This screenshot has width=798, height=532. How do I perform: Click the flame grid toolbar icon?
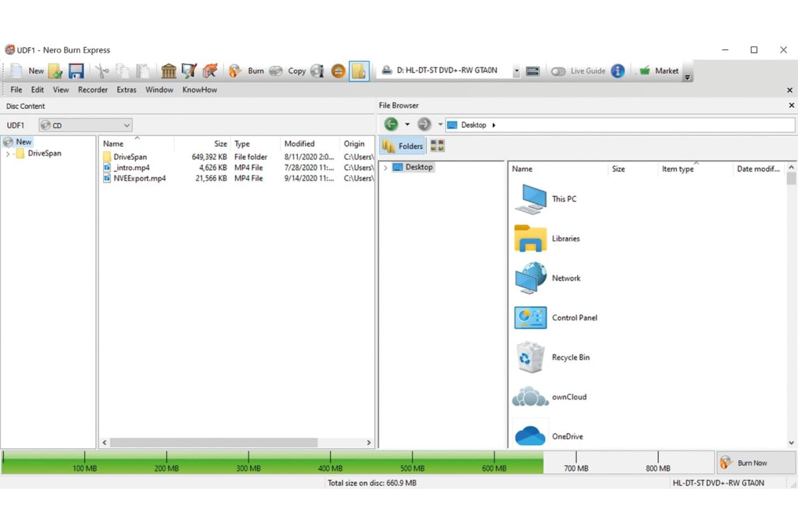point(210,70)
